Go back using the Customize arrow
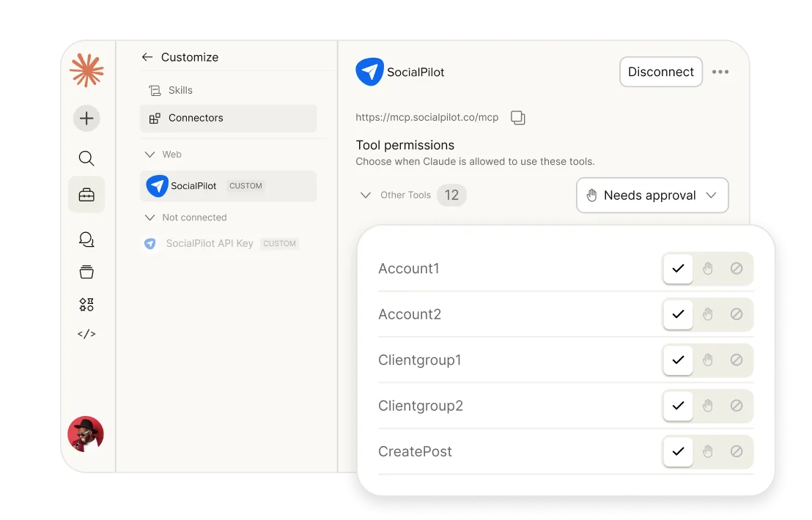812x520 pixels. (147, 57)
